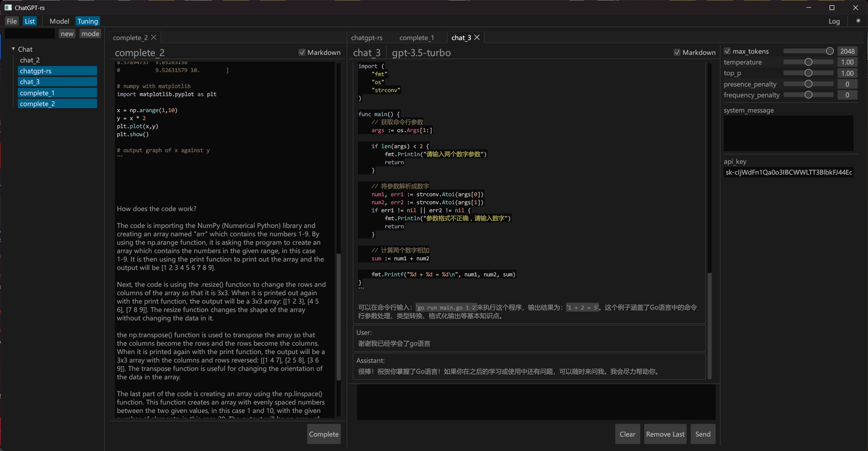
Task: Toggle the Markdown checkbox for the chat_3 pane
Action: [677, 52]
